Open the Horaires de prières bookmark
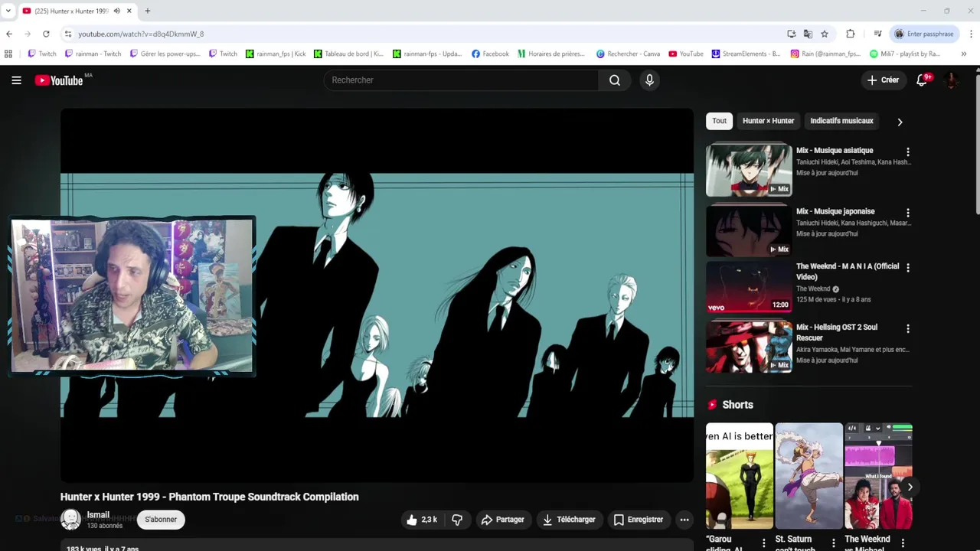 (551, 54)
